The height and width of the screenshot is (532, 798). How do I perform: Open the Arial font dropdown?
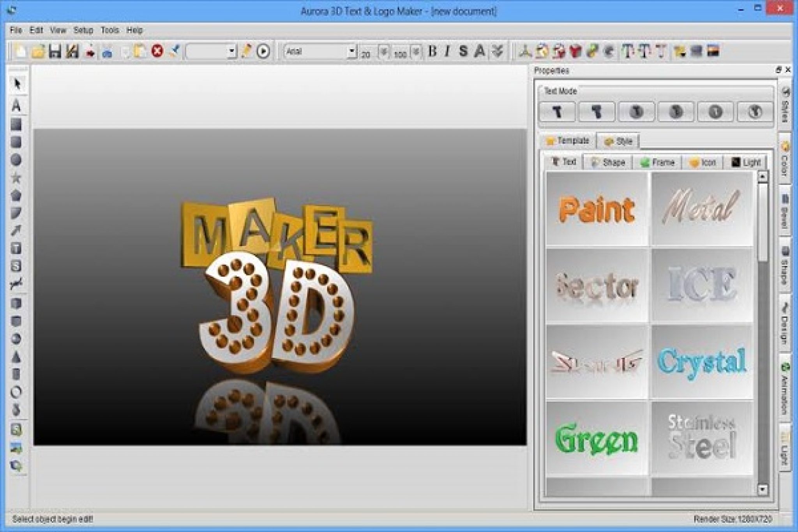point(351,51)
